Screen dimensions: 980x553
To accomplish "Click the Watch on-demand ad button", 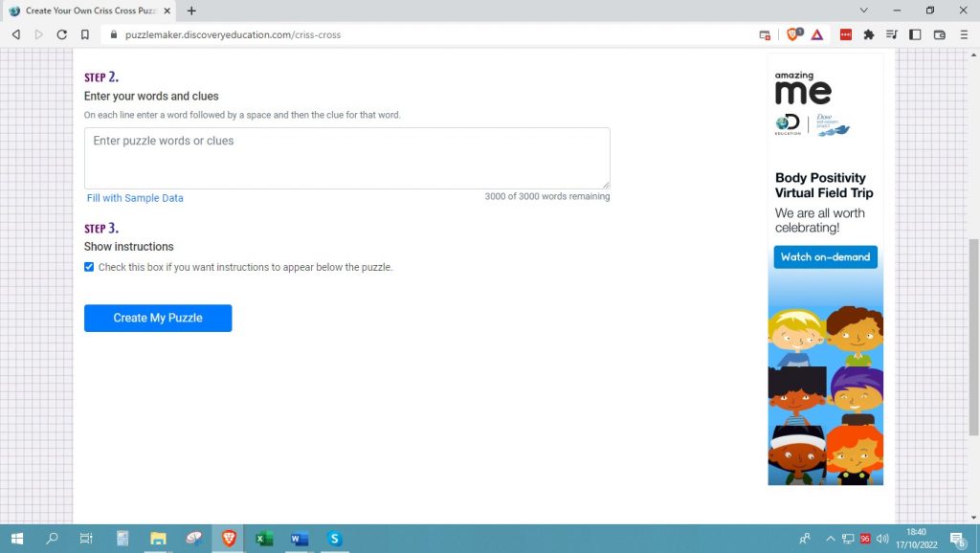I will click(825, 257).
